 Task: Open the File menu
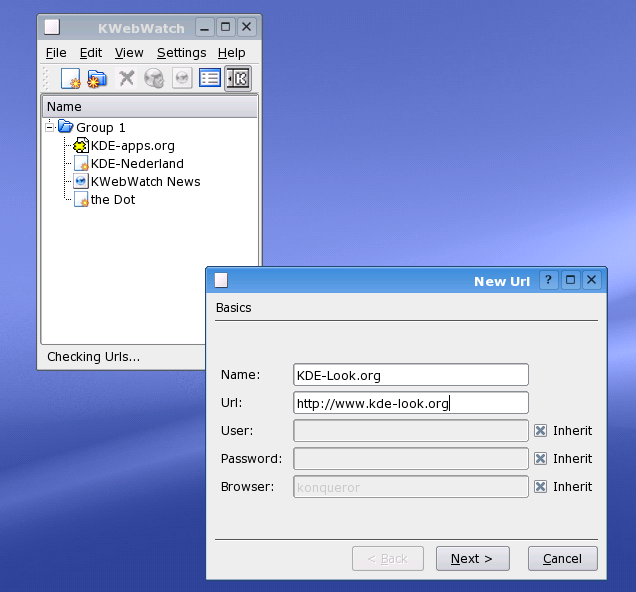click(56, 53)
